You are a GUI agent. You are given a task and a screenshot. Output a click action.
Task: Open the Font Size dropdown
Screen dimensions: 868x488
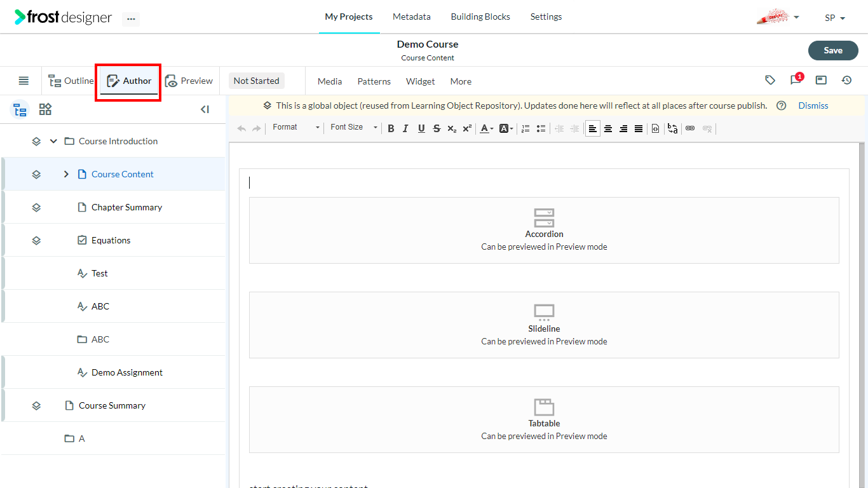pyautogui.click(x=353, y=128)
